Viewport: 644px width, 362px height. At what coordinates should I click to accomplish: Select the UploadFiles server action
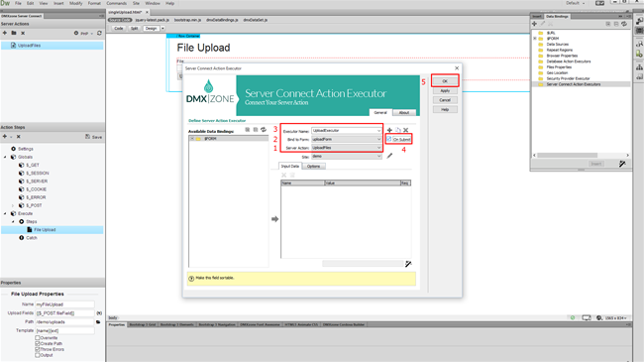click(x=52, y=46)
